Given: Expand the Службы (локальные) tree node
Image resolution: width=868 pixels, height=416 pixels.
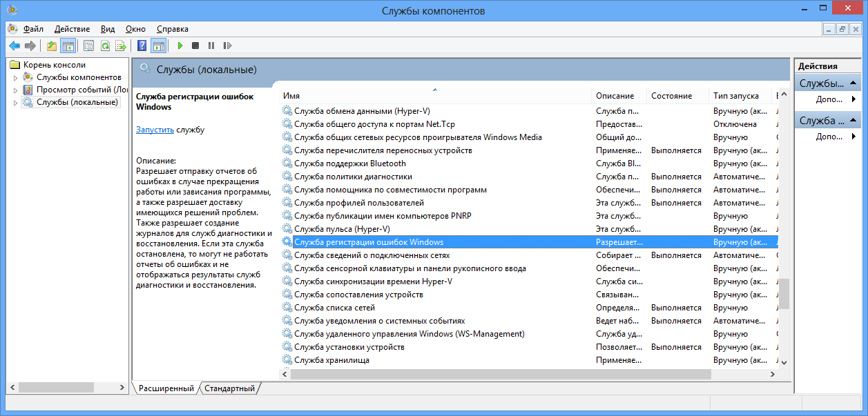Looking at the screenshot, I should tap(15, 103).
